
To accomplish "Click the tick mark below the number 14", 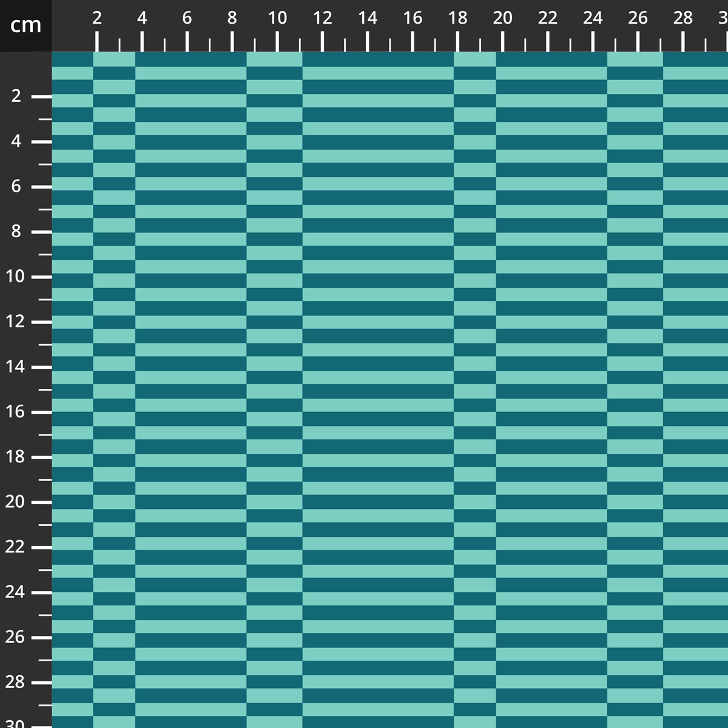I will 367,42.
